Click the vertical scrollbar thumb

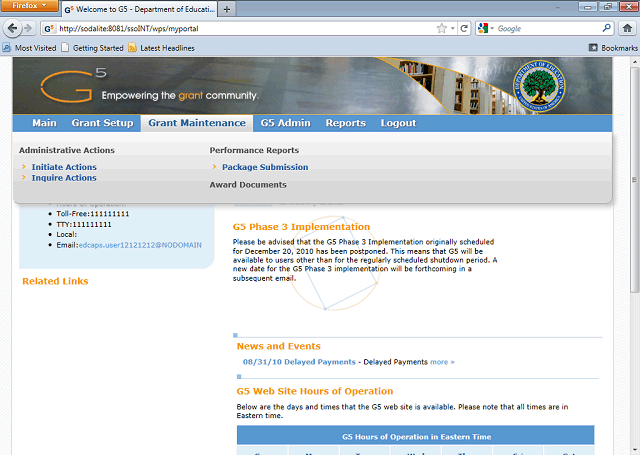point(634,180)
